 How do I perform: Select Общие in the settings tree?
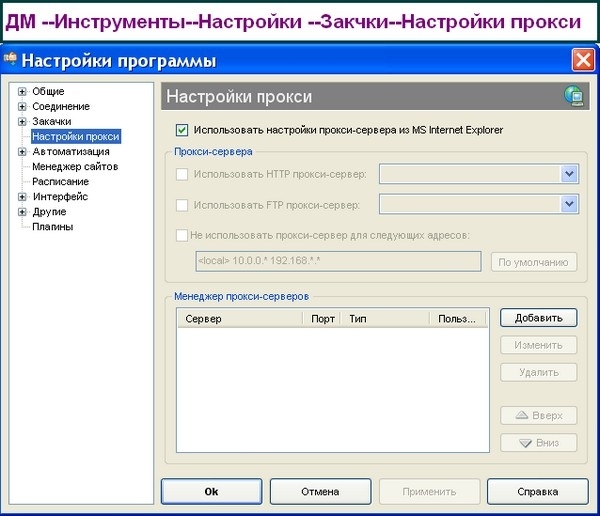click(48, 91)
